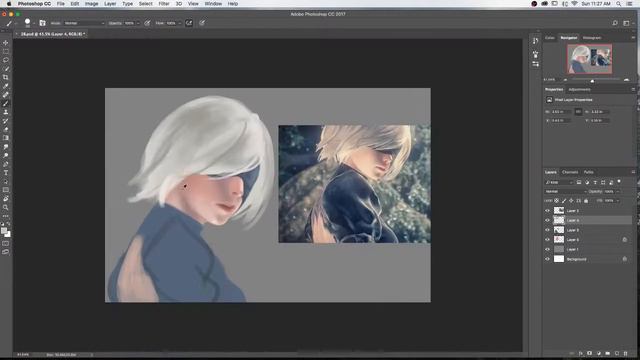
Task: Open the Image menu
Action: [91, 4]
